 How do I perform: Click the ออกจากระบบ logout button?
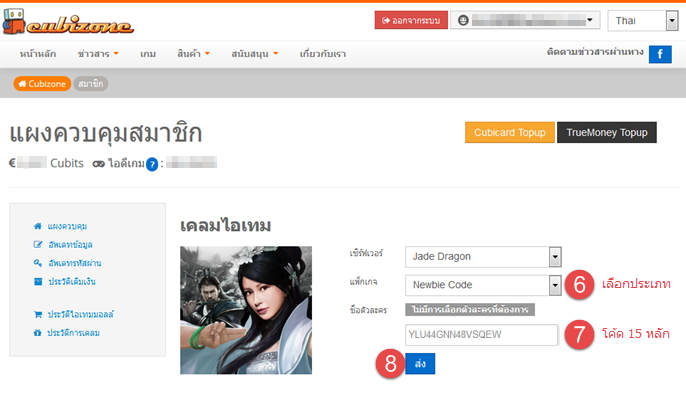point(411,20)
